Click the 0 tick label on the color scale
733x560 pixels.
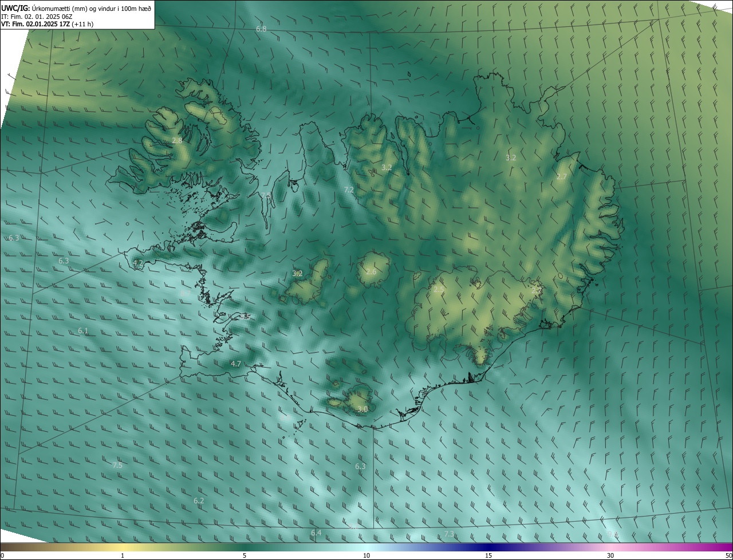[2, 556]
